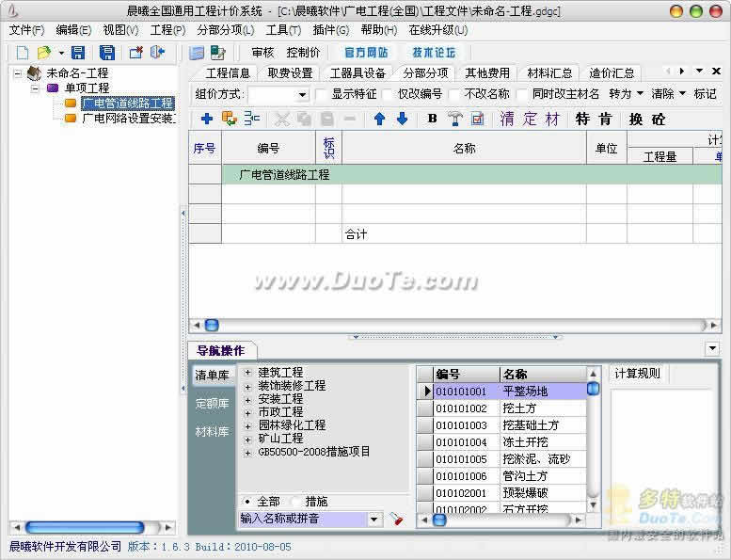Click the 官方网站 button
Viewport: 731px width, 560px height.
[x=366, y=53]
